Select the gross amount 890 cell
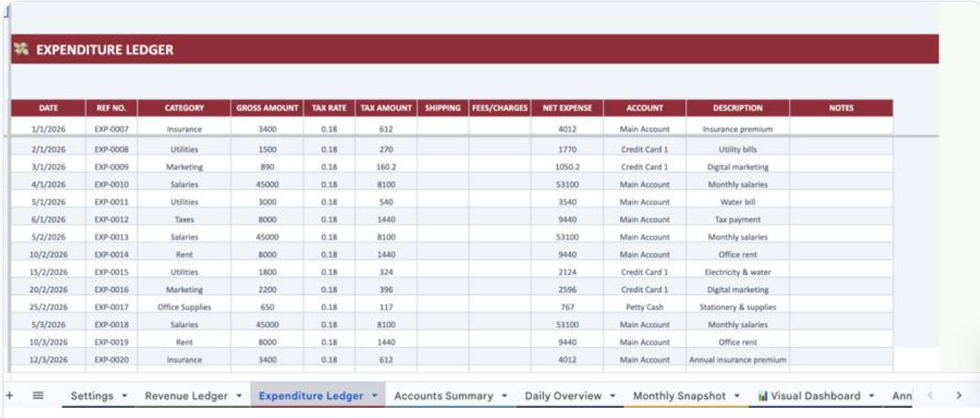980x418 pixels. coord(267,167)
